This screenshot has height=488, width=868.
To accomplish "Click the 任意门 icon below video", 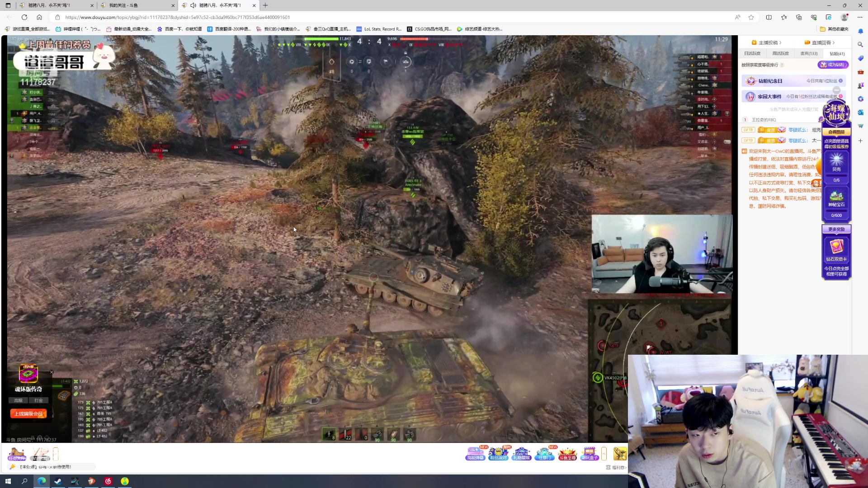I will [x=544, y=453].
